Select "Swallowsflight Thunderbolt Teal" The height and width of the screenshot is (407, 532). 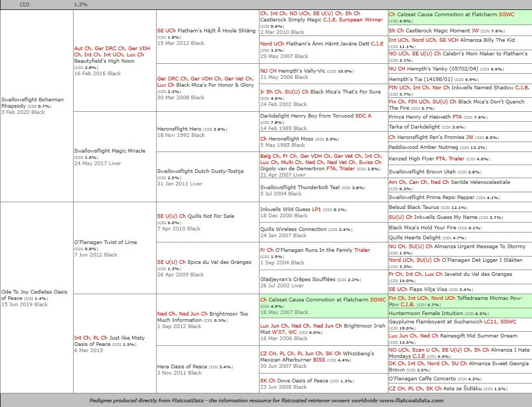pos(300,188)
